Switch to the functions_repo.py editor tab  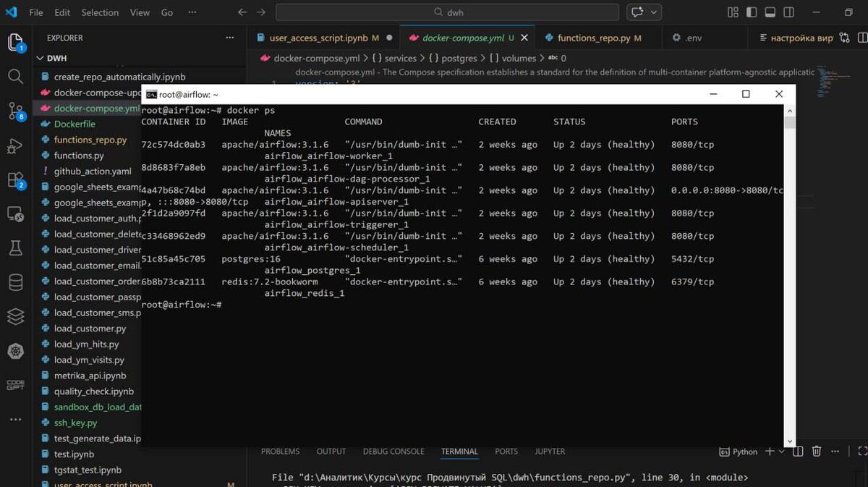coord(593,38)
